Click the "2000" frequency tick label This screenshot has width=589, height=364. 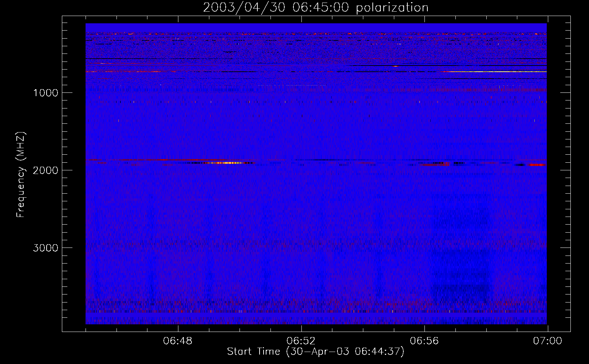pyautogui.click(x=46, y=170)
